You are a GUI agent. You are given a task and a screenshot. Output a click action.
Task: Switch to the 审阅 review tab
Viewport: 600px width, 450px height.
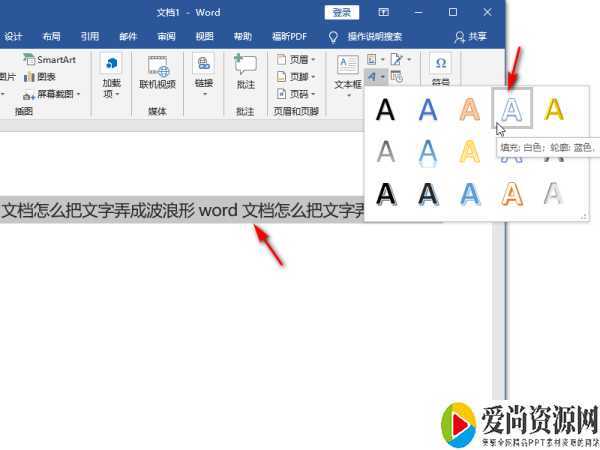(x=166, y=36)
